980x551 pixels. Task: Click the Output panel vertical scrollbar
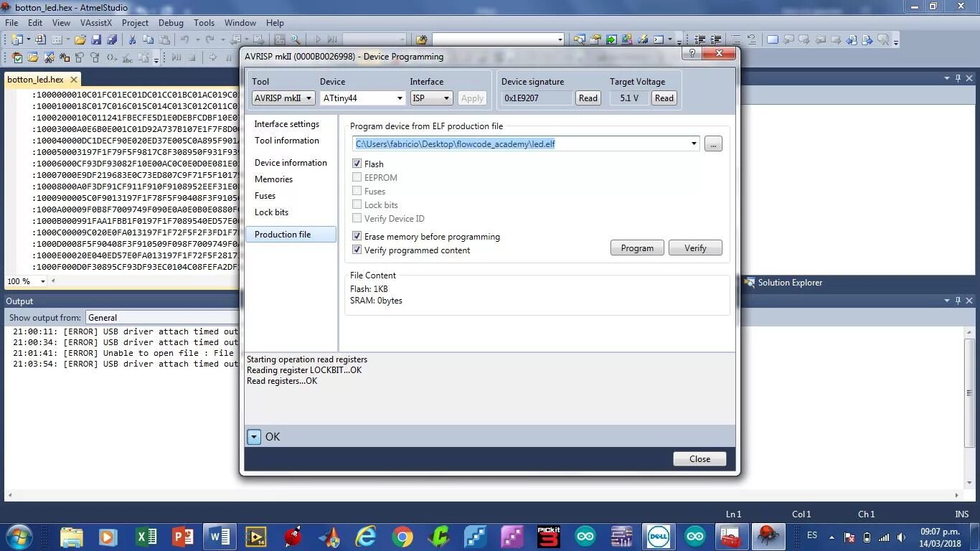click(969, 408)
